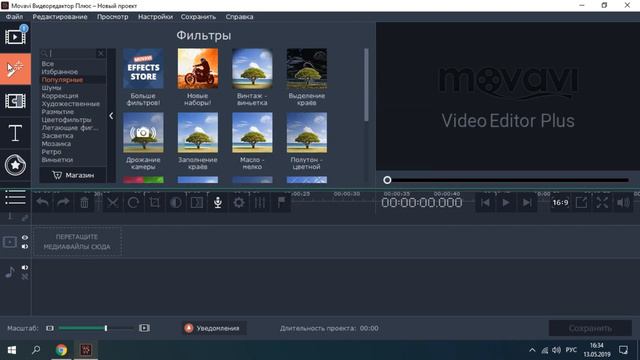This screenshot has height=360, width=640.
Task: Select the Избранное filter category
Action: pos(60,72)
